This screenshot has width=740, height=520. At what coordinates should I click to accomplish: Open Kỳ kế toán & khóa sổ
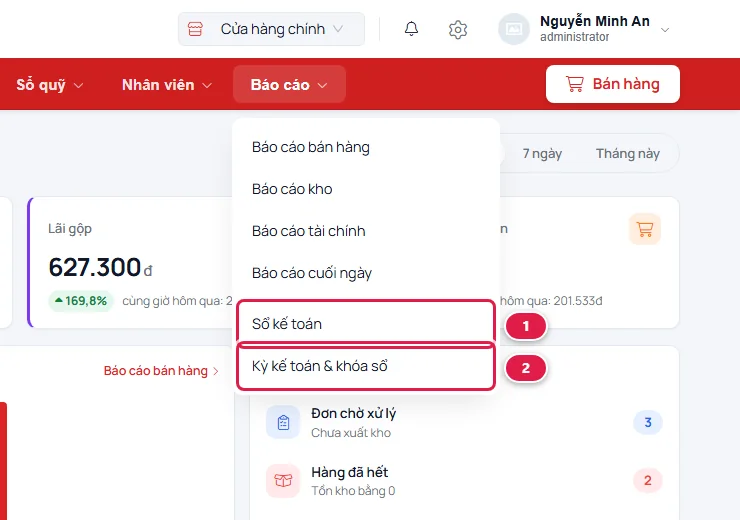(366, 366)
